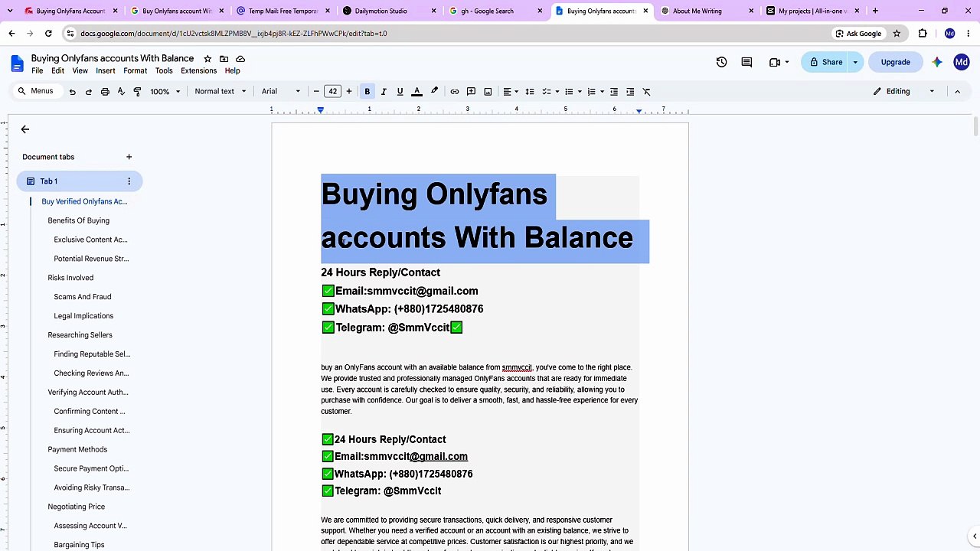Open the Normal text style dropdown
980x551 pixels.
click(x=220, y=92)
